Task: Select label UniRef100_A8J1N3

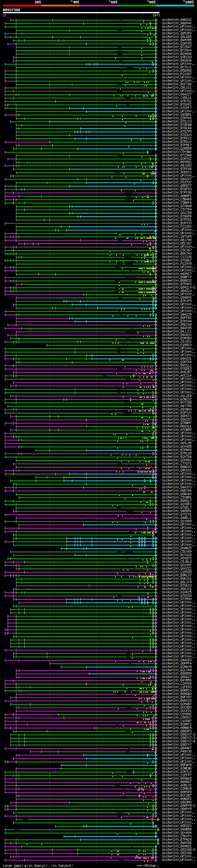Action: pos(177,165)
